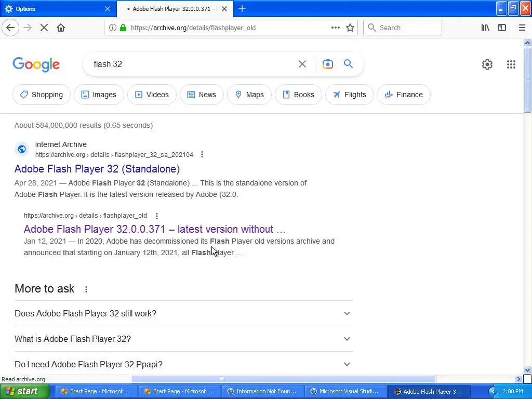Expand 'Does Adobe Flash Player 32 still work?'
This screenshot has width=532, height=399.
pos(183,313)
